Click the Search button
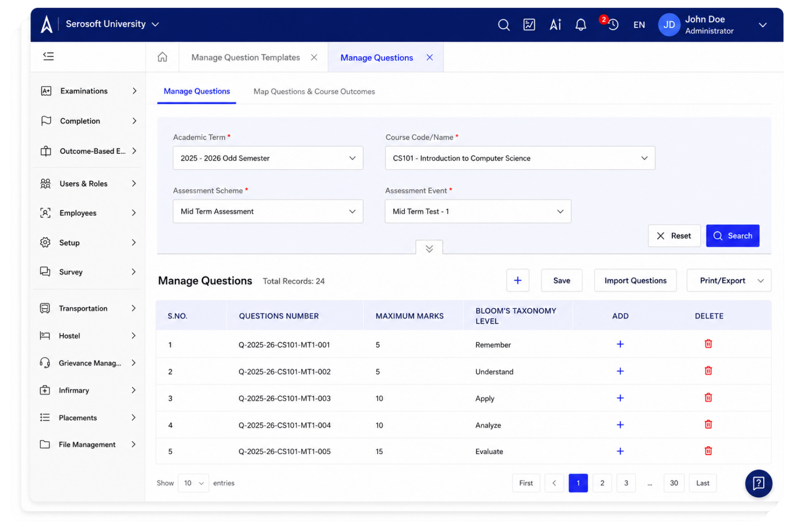This screenshot has height=532, width=798. click(733, 236)
